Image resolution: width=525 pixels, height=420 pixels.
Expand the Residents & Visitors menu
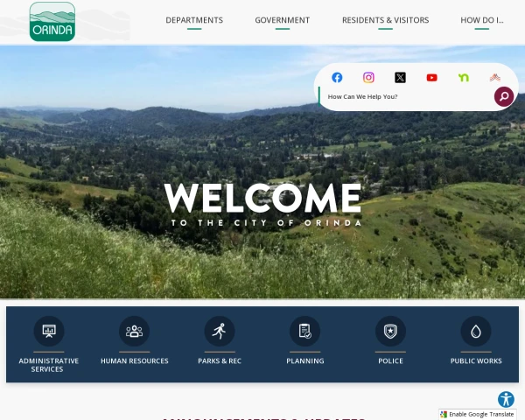(385, 20)
